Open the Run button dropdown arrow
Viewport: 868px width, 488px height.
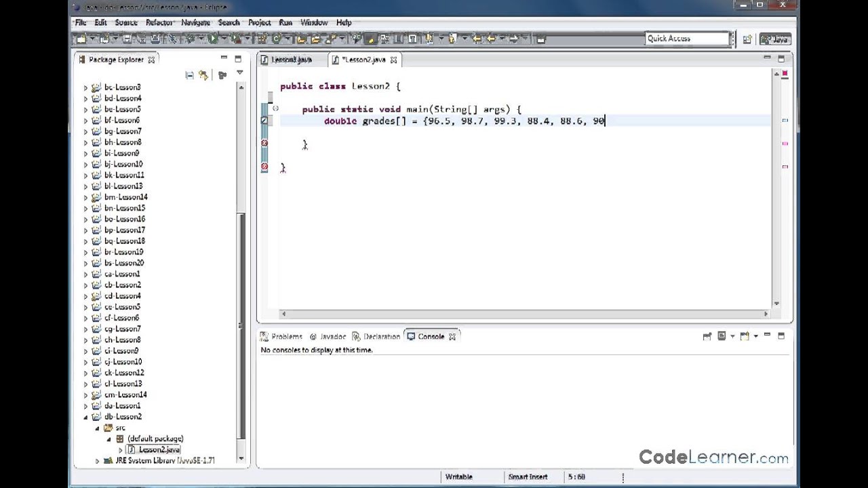[x=224, y=39]
